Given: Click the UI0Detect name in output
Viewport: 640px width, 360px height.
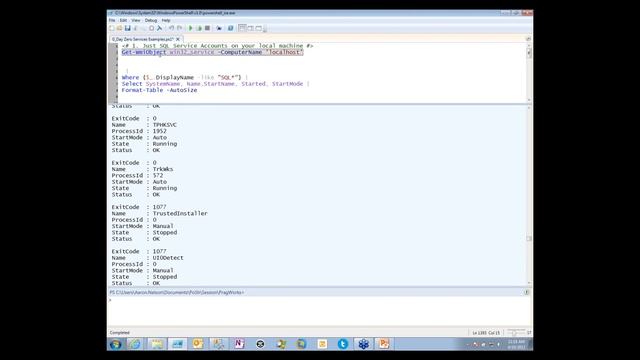Looking at the screenshot, I should [x=168, y=258].
